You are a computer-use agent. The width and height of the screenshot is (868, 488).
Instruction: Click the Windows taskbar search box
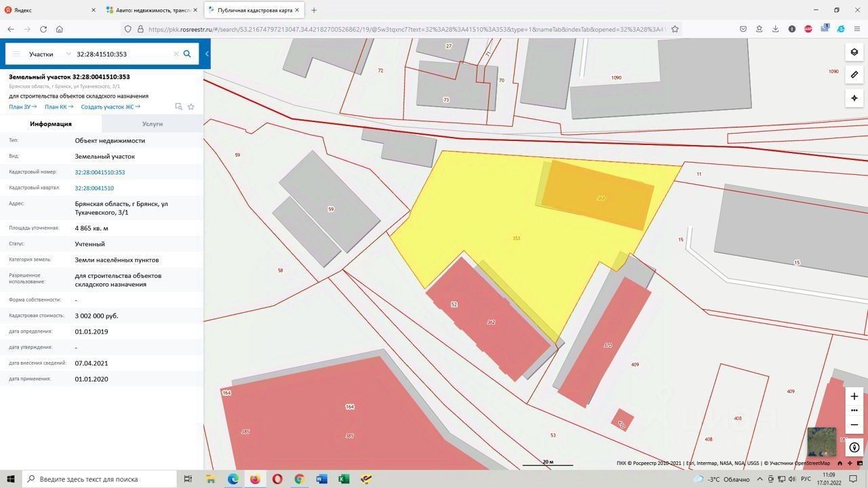pyautogui.click(x=99, y=479)
